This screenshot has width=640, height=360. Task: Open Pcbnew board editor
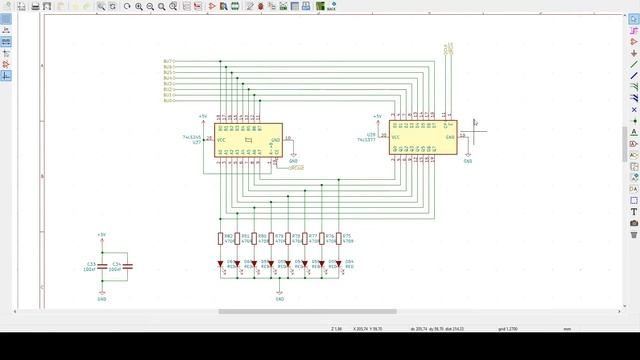(320, 6)
